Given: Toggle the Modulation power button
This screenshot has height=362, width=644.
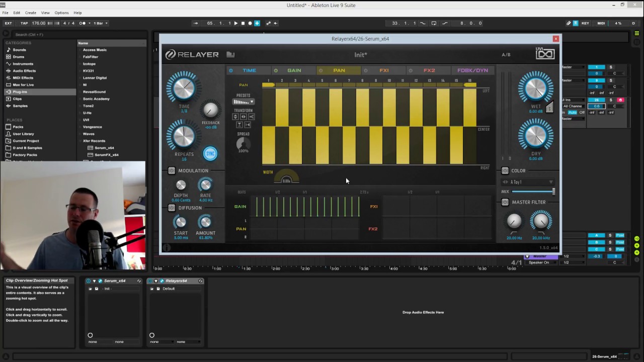Looking at the screenshot, I should point(172,170).
